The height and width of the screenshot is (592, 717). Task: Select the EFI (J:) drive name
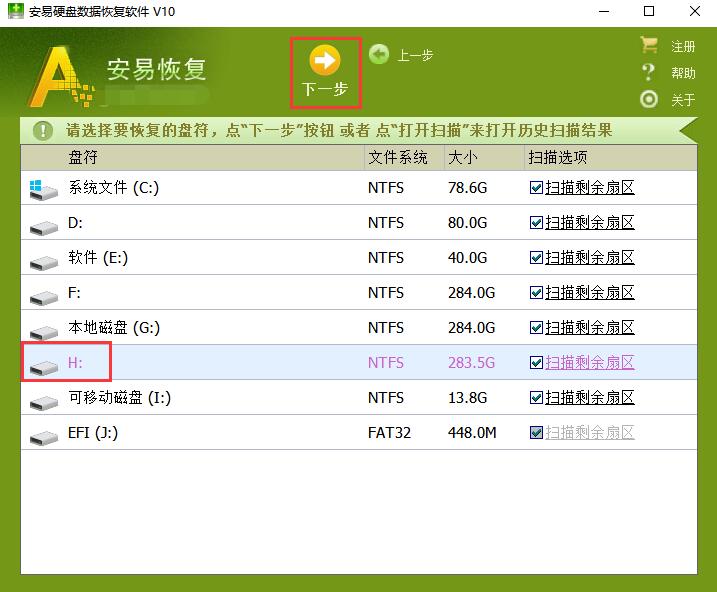click(x=93, y=432)
